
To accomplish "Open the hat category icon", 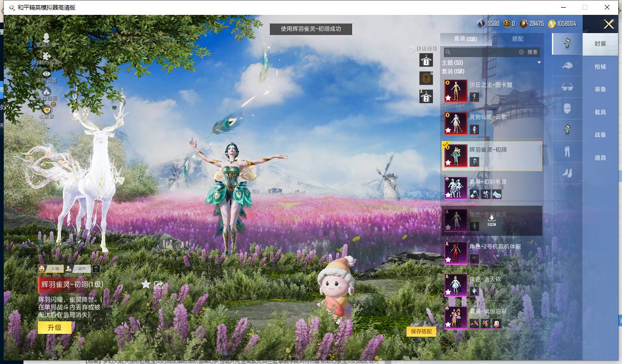I will coord(567,65).
